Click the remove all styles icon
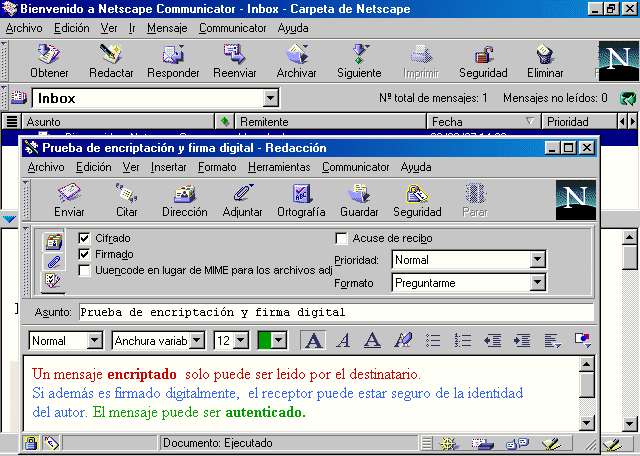This screenshot has width=640, height=456. (x=403, y=340)
